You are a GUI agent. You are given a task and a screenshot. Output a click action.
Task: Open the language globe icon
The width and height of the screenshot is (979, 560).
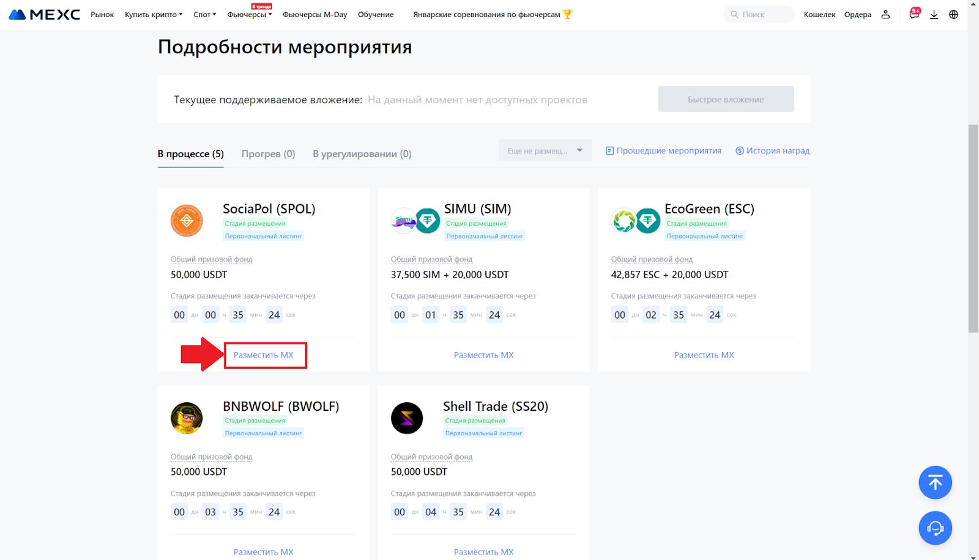click(953, 15)
